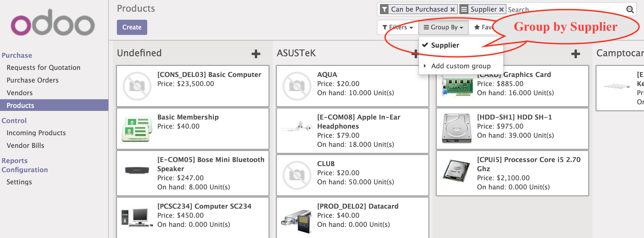Open Vendors menu item
The height and width of the screenshot is (238, 644).
click(20, 93)
